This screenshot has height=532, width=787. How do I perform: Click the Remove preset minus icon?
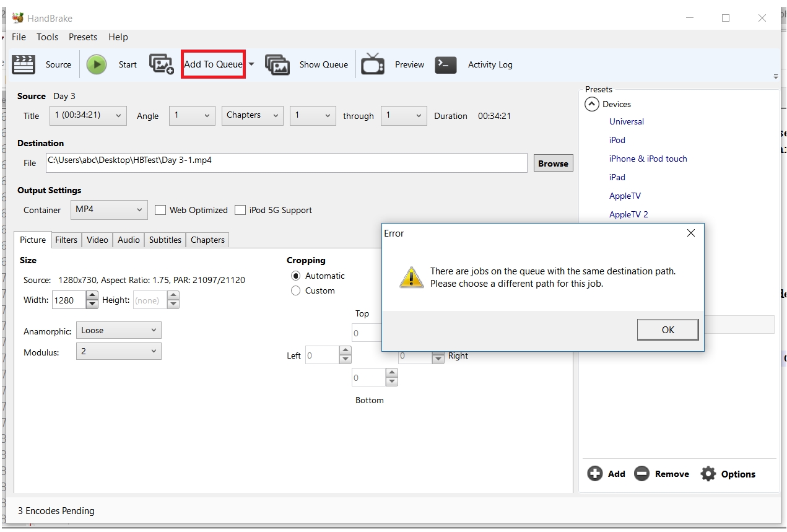point(642,474)
